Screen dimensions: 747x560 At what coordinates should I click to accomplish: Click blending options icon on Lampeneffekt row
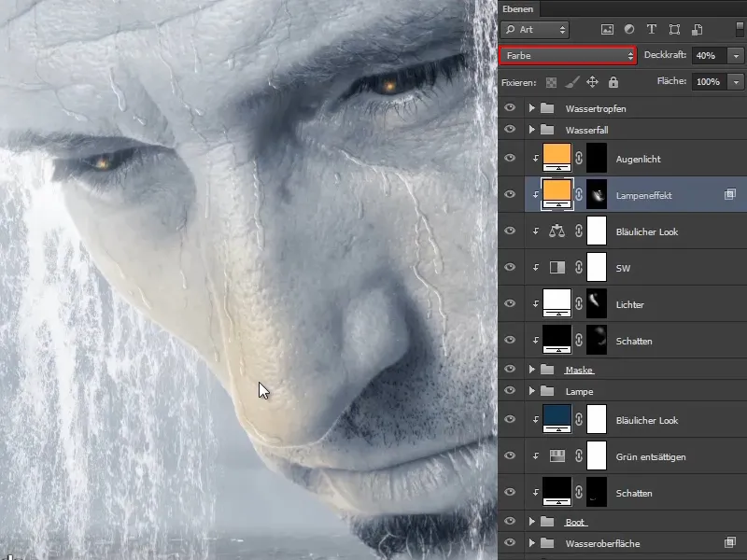coord(730,194)
